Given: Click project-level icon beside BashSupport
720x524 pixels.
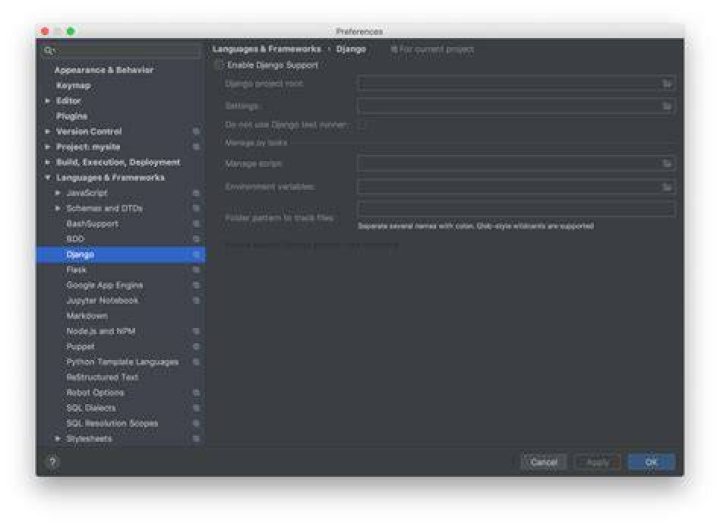Looking at the screenshot, I should pos(196,224).
